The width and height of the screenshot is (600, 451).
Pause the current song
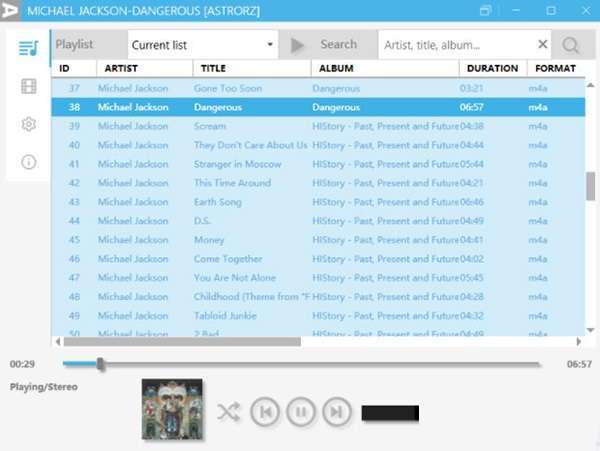(x=301, y=412)
